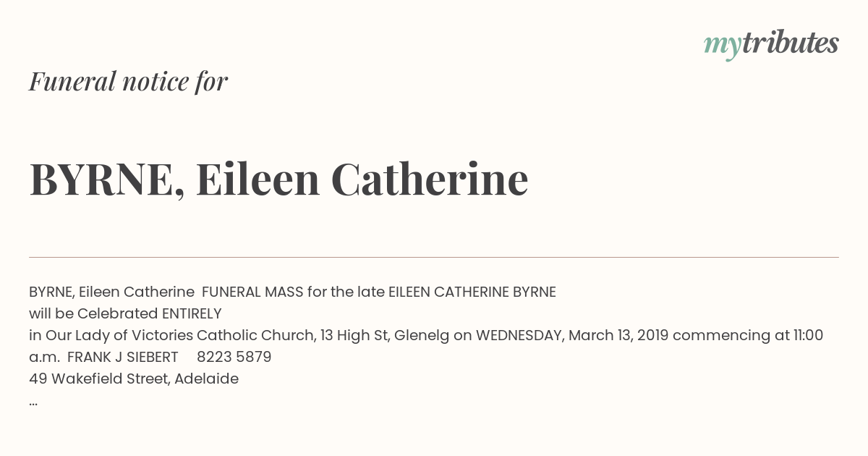
Task: Select "Our Lady of Victories Catholic Church"
Action: 180,335
